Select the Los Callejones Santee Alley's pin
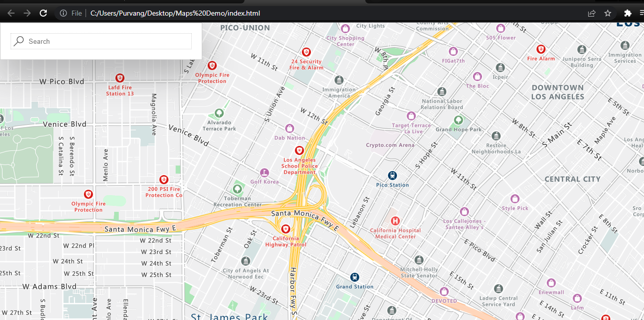Image resolution: width=644 pixels, height=320 pixels. 464,211
